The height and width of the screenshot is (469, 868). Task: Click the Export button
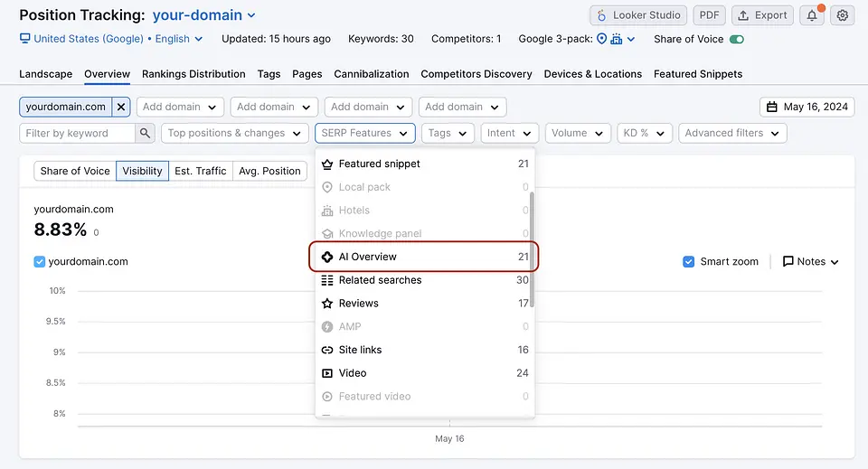pos(762,15)
